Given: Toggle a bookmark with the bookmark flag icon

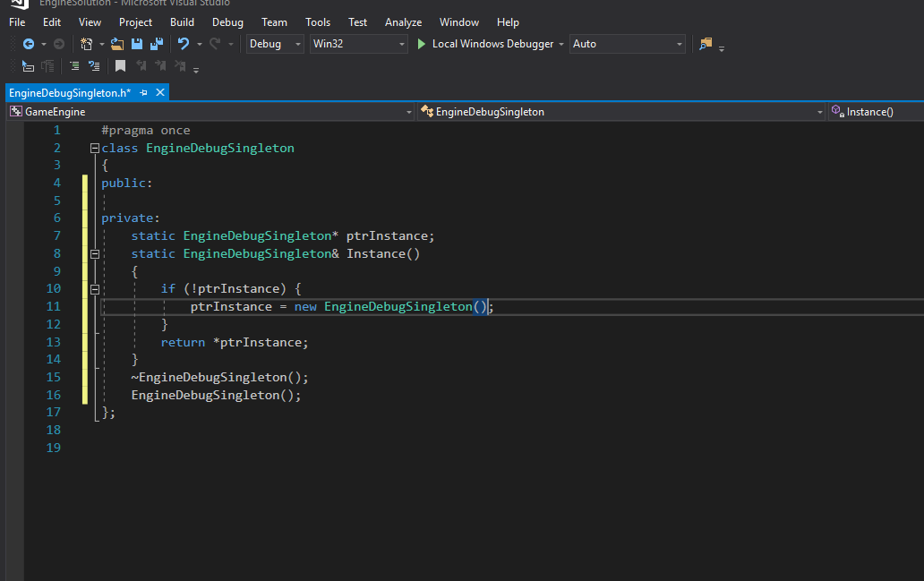Looking at the screenshot, I should tap(120, 65).
